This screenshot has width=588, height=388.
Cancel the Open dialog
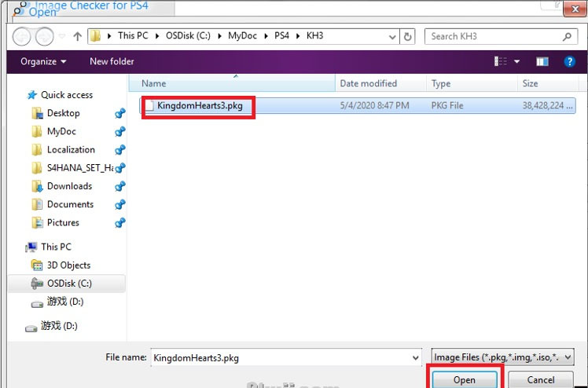[x=541, y=380]
